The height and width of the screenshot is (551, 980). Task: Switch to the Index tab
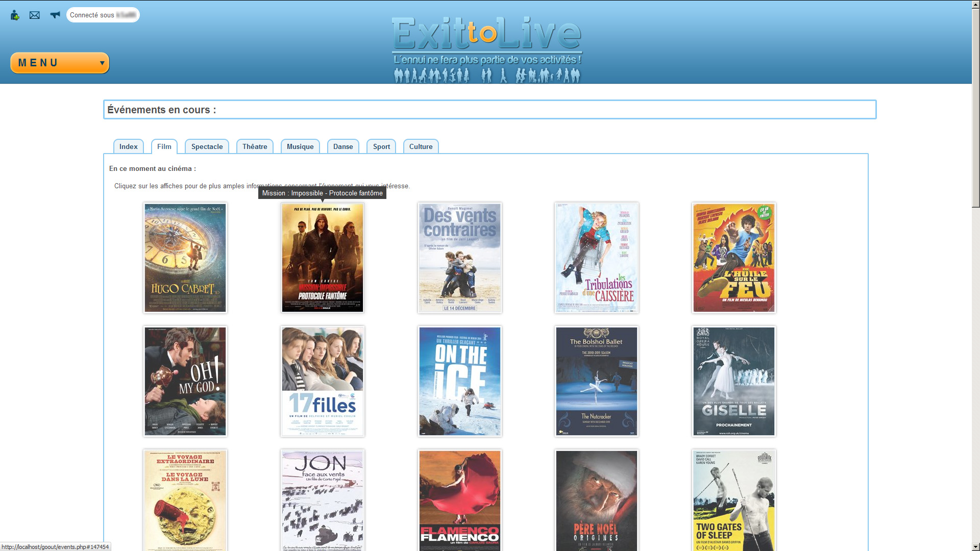(x=129, y=146)
